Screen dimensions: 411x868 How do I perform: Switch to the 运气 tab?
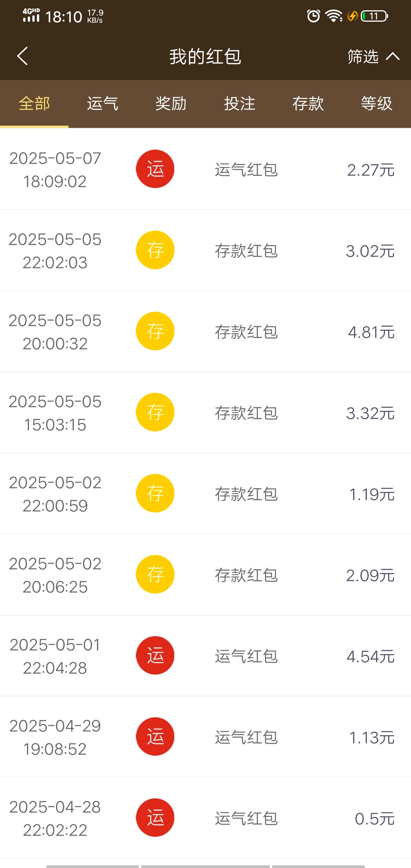(102, 104)
